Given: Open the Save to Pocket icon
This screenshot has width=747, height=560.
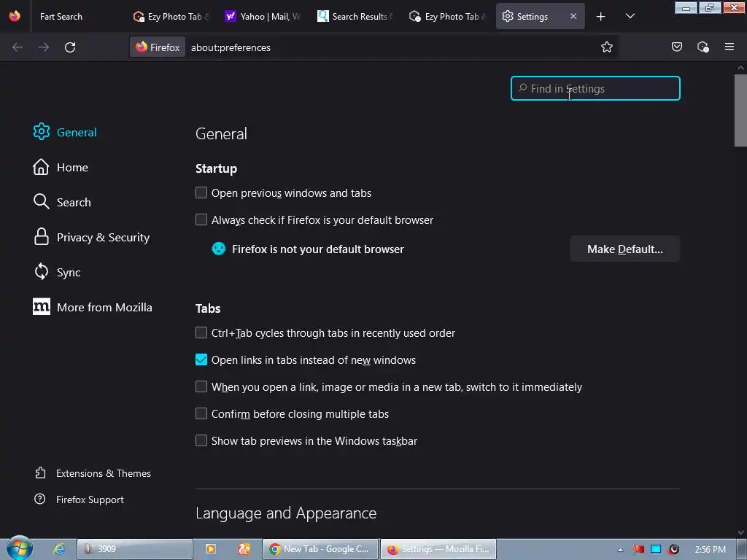Looking at the screenshot, I should point(677,47).
